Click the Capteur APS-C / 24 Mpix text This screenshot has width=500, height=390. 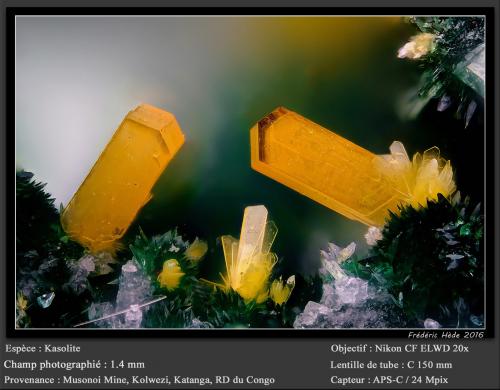389,380
